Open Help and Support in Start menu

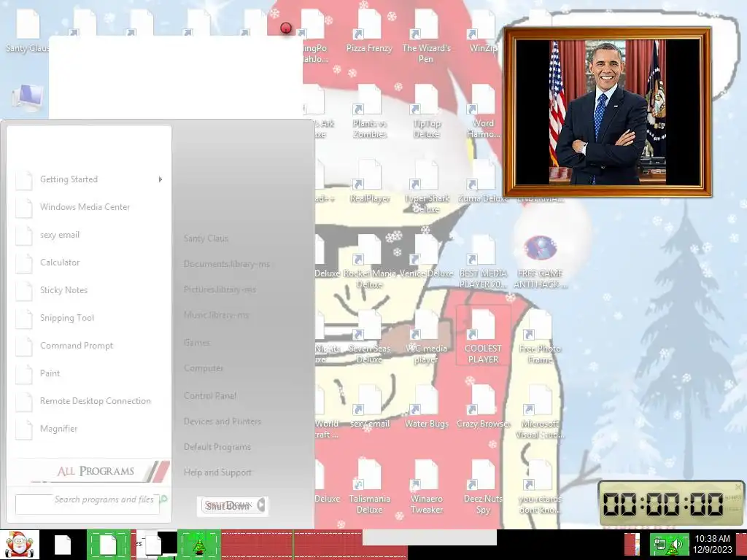[217, 472]
